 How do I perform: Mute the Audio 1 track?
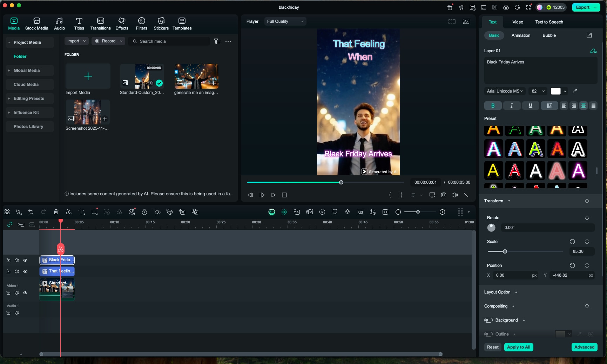click(x=17, y=313)
